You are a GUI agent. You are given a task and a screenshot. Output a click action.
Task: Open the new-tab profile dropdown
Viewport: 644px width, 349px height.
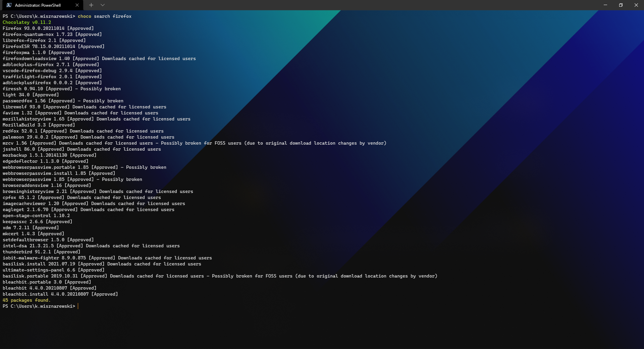pos(103,5)
